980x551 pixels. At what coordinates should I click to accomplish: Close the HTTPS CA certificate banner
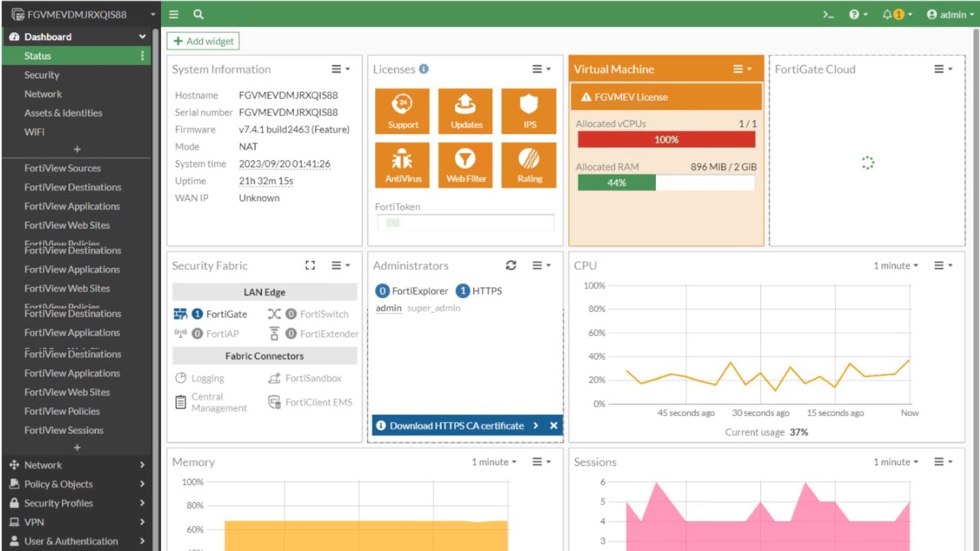tap(554, 425)
